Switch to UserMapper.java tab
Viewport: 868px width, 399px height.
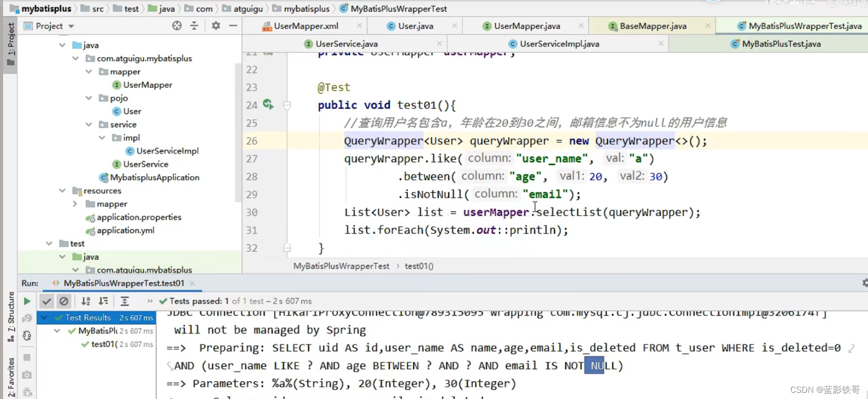(527, 26)
